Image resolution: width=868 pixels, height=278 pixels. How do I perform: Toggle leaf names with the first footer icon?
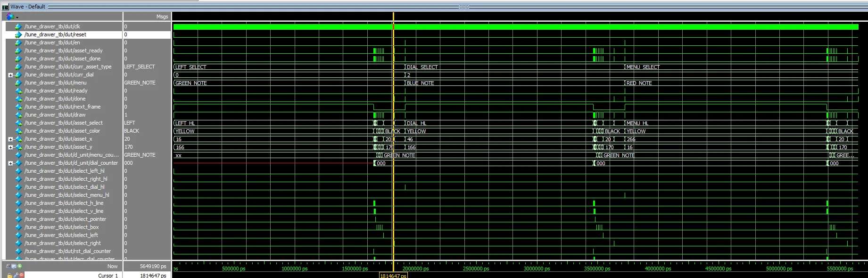(x=8, y=266)
